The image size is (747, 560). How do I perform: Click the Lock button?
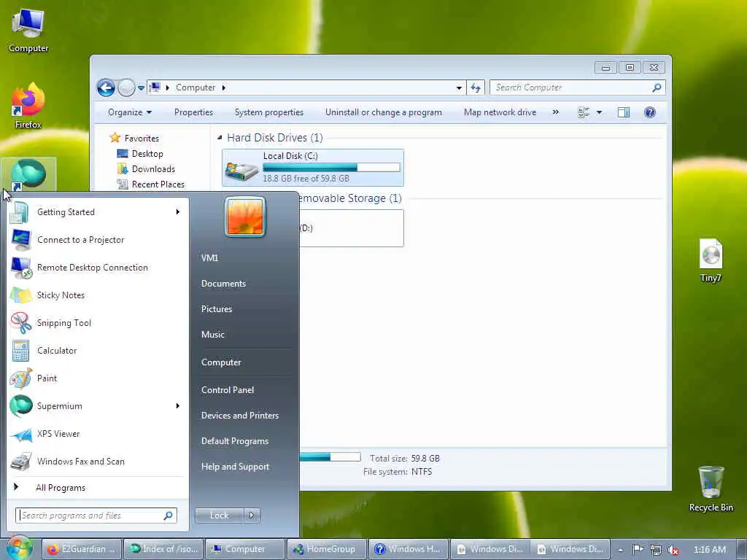(219, 516)
